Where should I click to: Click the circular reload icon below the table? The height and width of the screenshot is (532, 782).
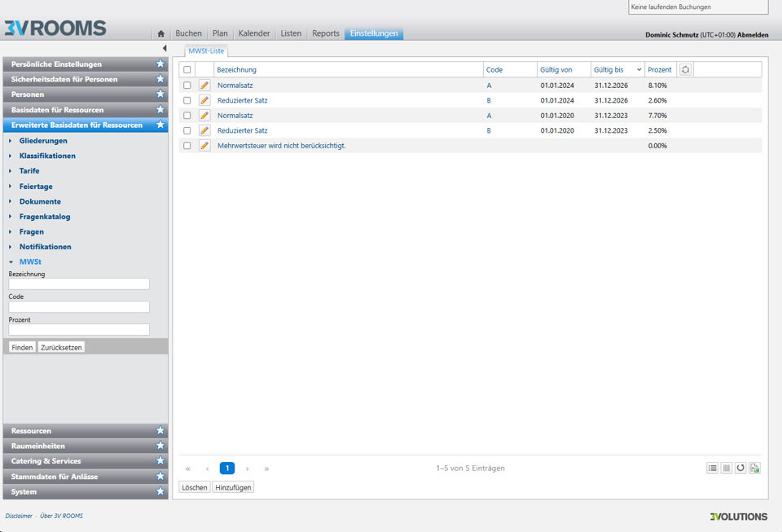tap(740, 468)
